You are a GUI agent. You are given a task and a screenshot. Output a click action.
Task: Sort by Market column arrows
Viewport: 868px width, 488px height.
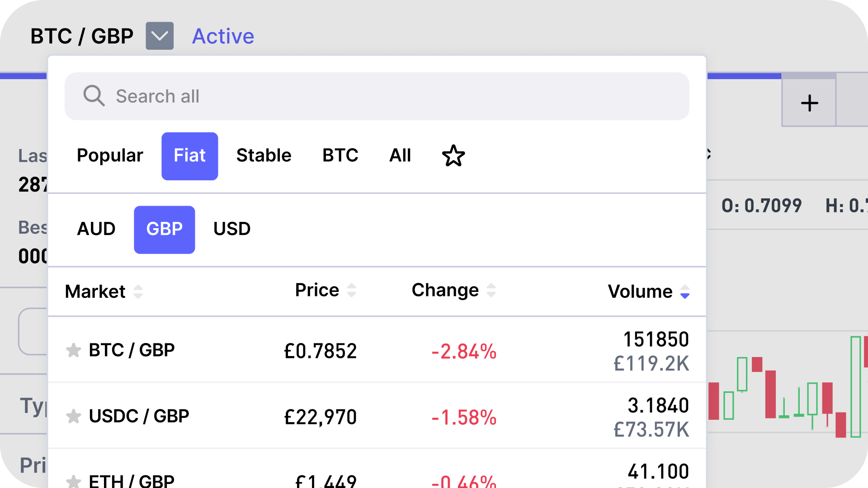click(138, 291)
